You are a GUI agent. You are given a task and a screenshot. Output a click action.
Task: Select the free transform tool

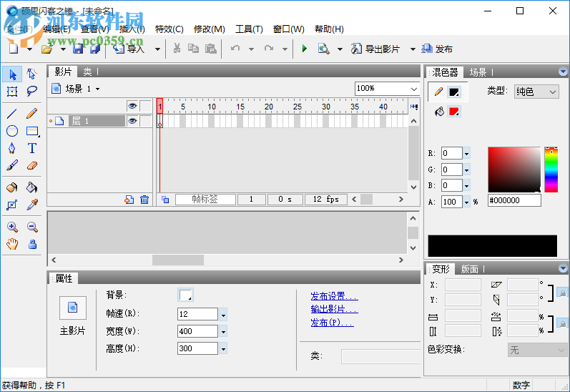(x=12, y=92)
